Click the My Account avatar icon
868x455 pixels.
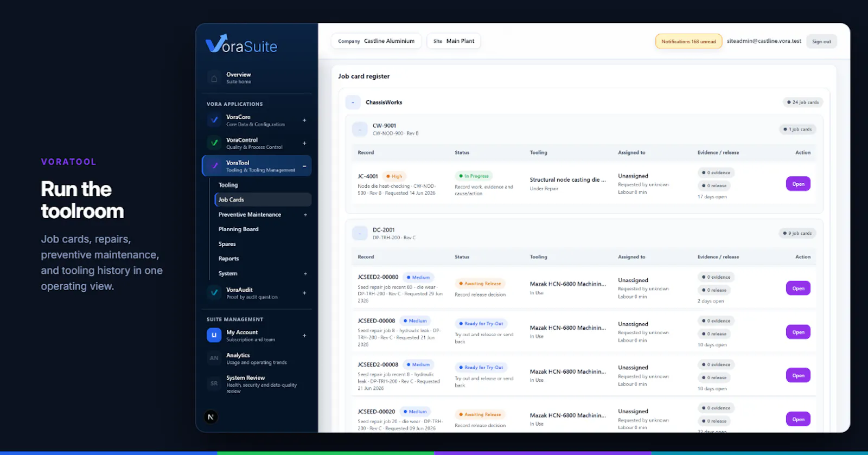coord(214,335)
